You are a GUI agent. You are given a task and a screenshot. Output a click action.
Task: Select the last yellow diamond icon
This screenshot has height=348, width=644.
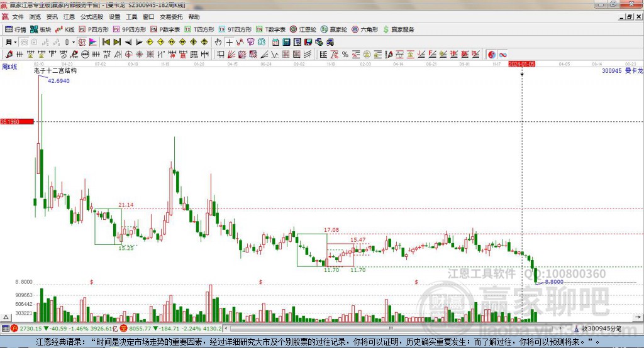pos(204,42)
